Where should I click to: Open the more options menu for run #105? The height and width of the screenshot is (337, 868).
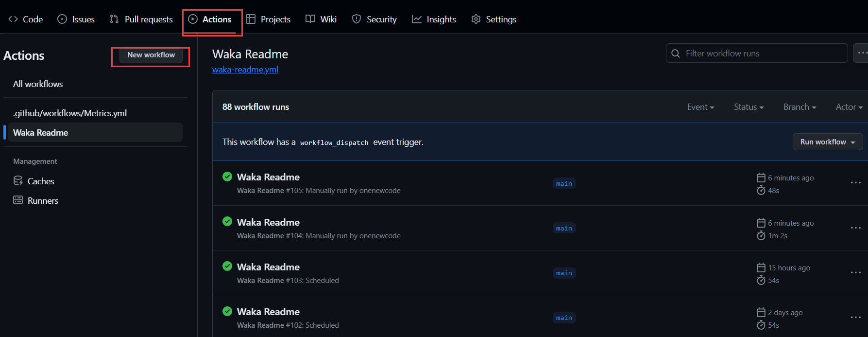pyautogui.click(x=856, y=183)
